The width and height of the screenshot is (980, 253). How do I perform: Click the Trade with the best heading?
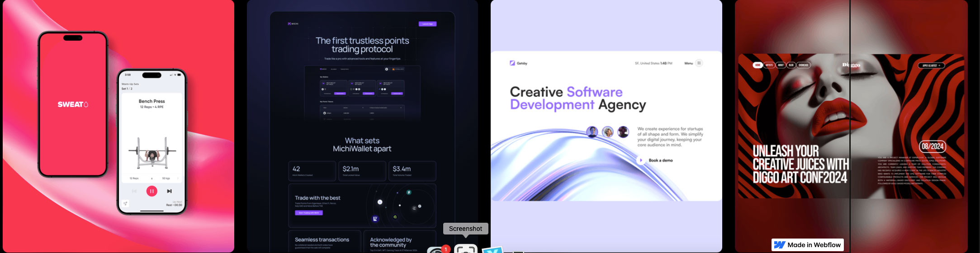317,198
